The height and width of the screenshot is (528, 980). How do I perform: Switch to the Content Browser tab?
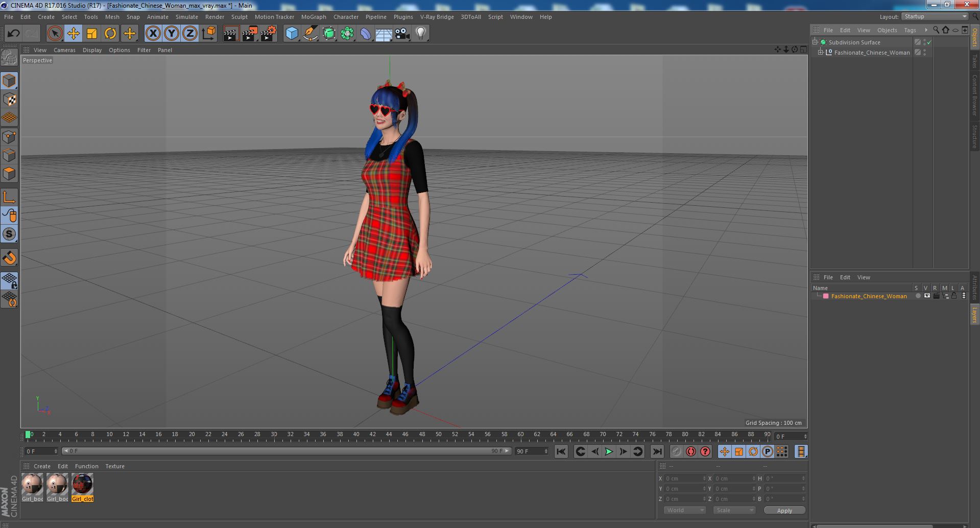click(x=974, y=95)
